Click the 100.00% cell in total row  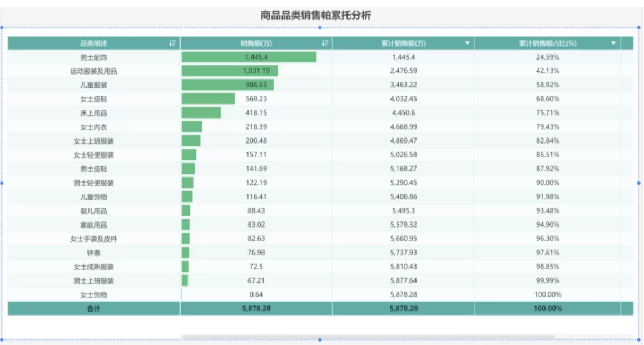pyautogui.click(x=547, y=308)
